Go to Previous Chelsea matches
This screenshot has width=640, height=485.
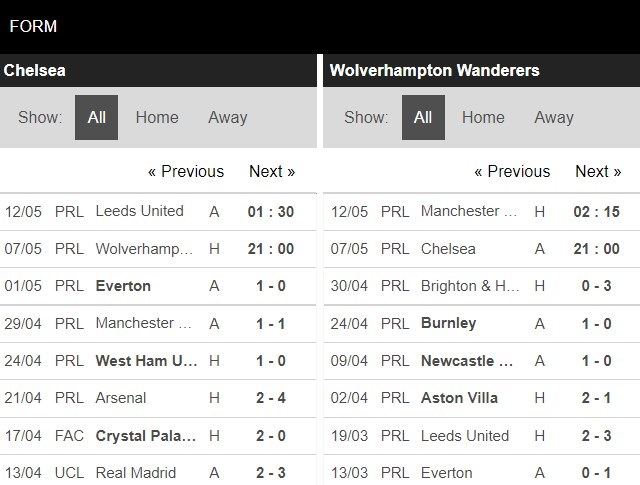tap(186, 171)
